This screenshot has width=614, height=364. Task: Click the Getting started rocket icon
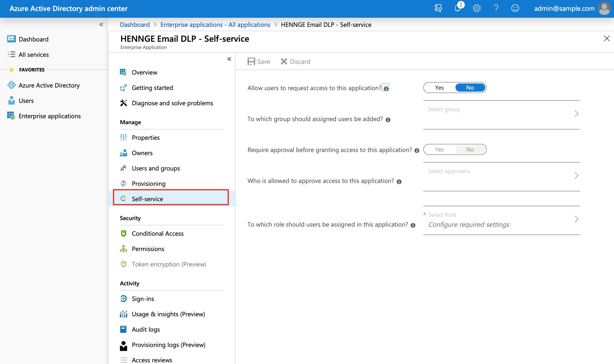click(x=123, y=88)
